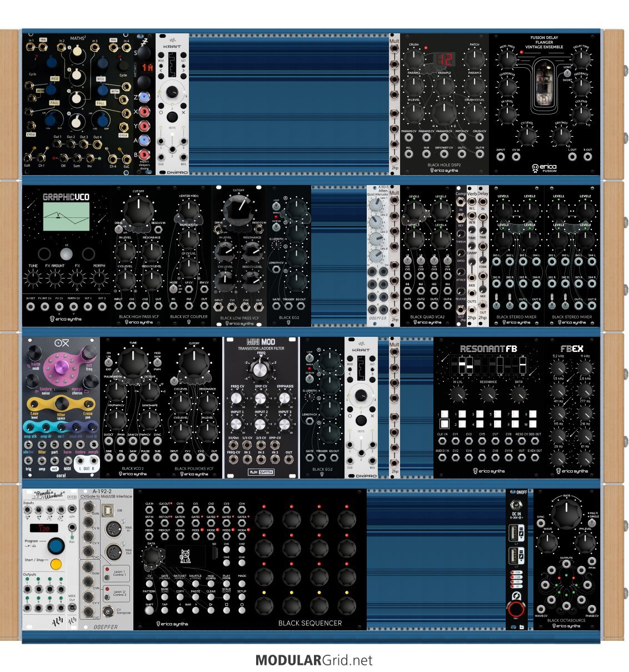Screen dimensions: 629x672
Task: Click the lightning bolt icon on the power module
Action: coord(516,595)
